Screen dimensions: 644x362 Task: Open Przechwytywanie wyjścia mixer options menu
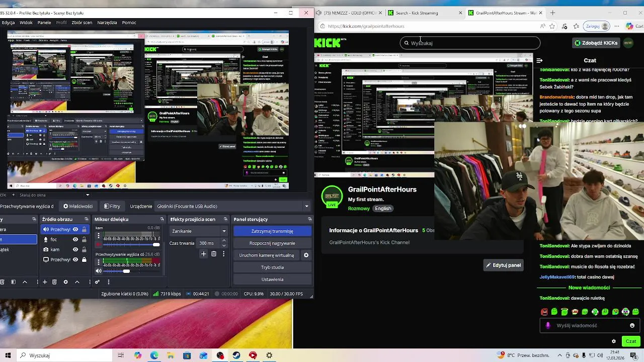99,262
